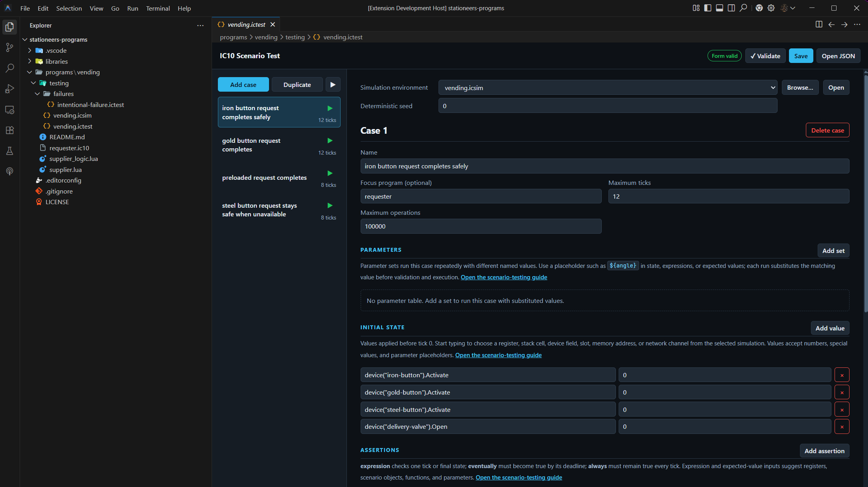The width and height of the screenshot is (868, 487).
Task: Click the Save button
Action: (x=801, y=56)
